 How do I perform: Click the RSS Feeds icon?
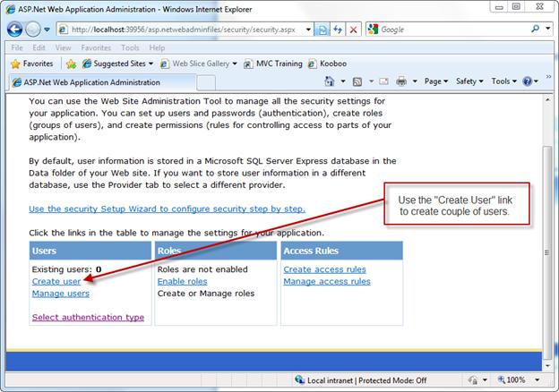pyautogui.click(x=357, y=81)
